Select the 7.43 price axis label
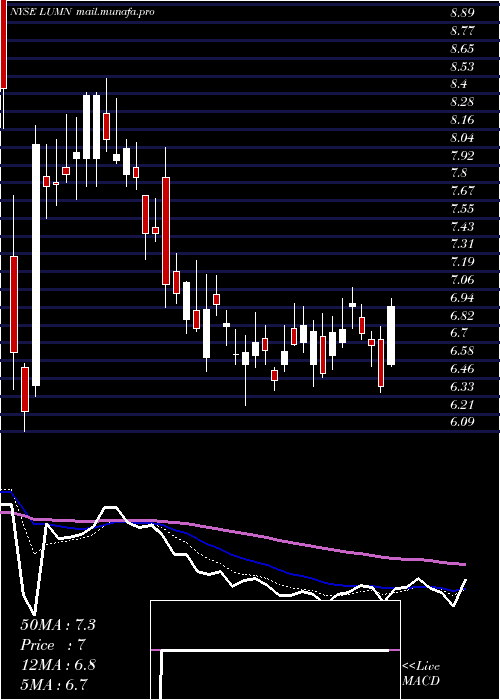Viewport: 500px width, 700px height. (x=462, y=226)
